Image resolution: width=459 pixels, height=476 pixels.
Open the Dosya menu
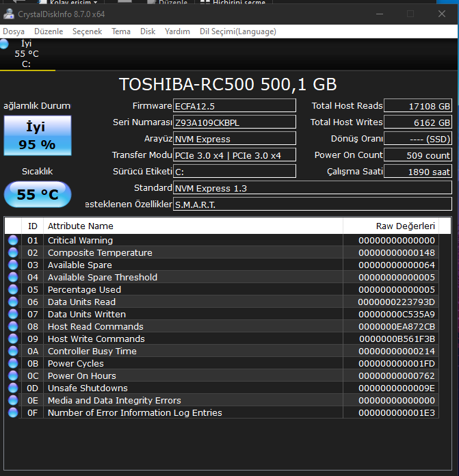click(14, 31)
